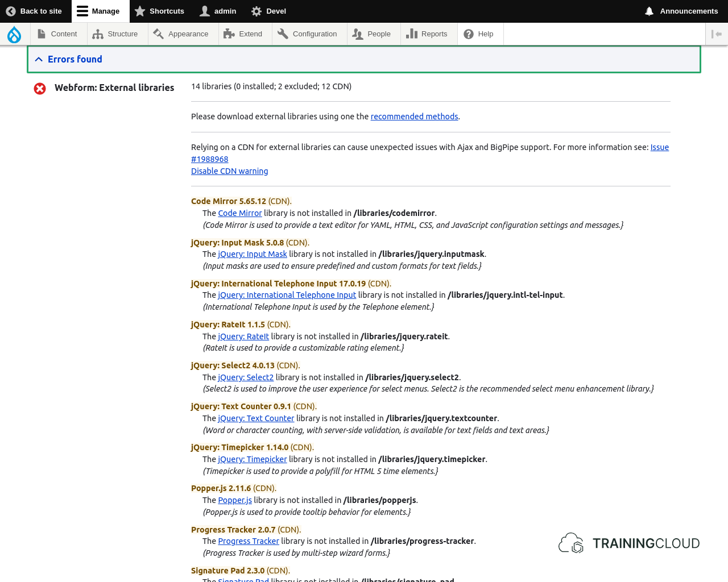Click Progress Tracker 2.0.7 heading
The image size is (728, 582).
click(x=233, y=530)
